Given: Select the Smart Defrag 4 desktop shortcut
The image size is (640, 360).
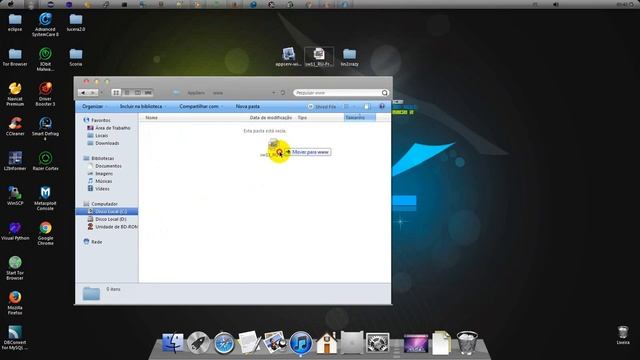Looking at the screenshot, I should click(x=45, y=129).
